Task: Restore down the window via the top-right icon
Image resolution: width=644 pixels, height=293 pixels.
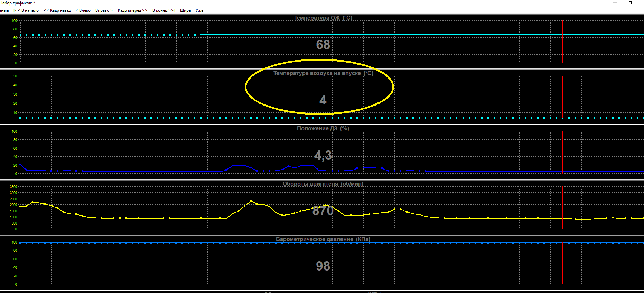Action: coord(631,2)
